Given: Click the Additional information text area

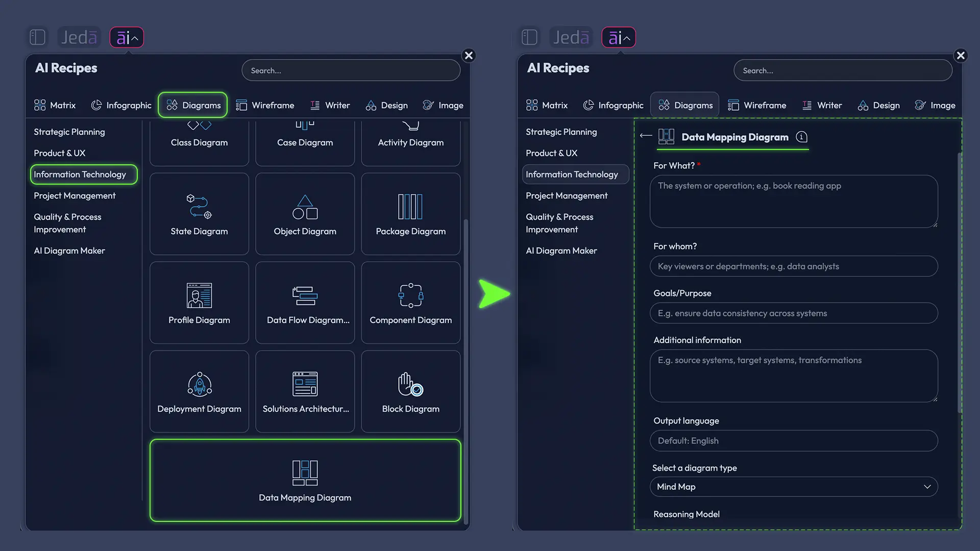Looking at the screenshot, I should coord(794,376).
